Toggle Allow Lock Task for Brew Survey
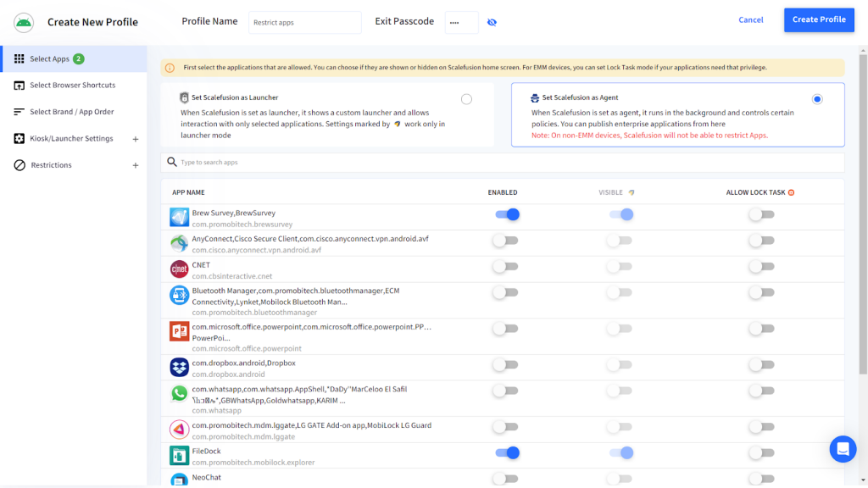The height and width of the screenshot is (488, 868). tap(762, 214)
